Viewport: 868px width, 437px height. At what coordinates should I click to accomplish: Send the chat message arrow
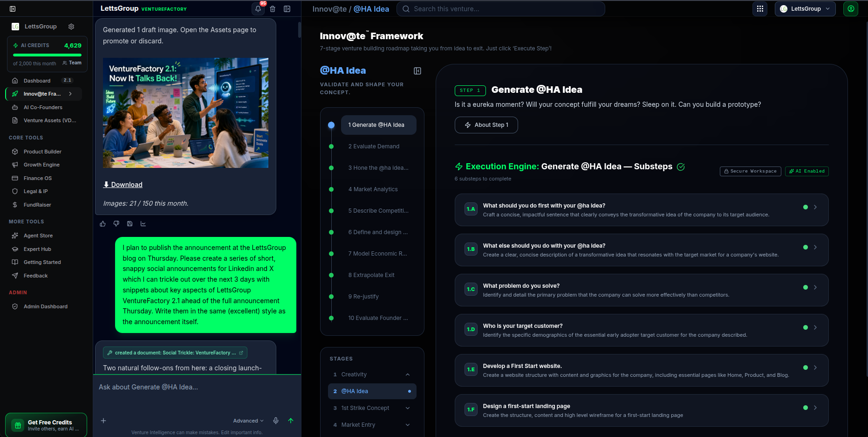(x=291, y=421)
